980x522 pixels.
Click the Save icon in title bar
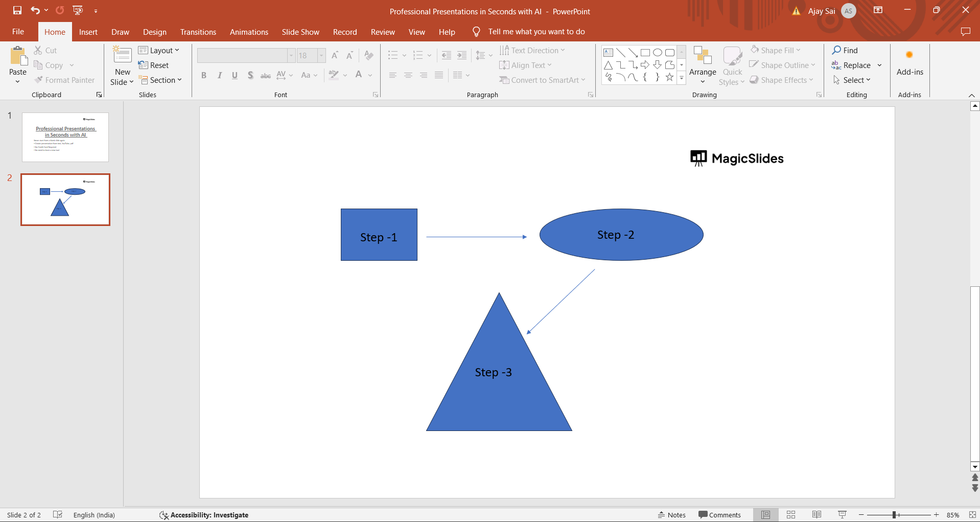pos(17,10)
